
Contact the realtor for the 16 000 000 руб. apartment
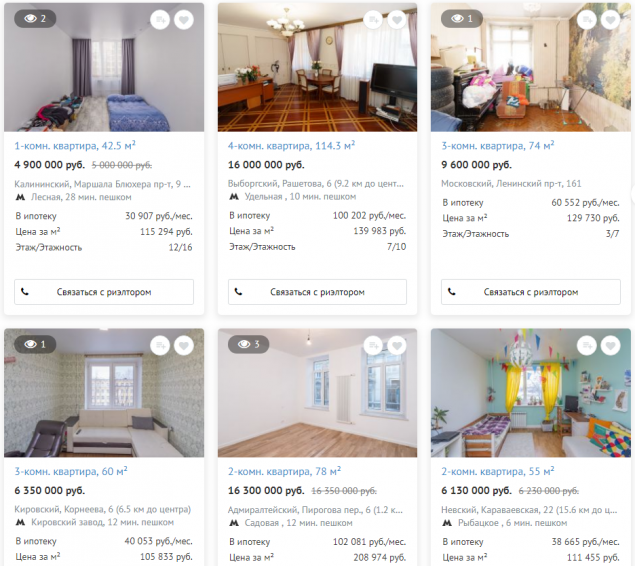317,292
